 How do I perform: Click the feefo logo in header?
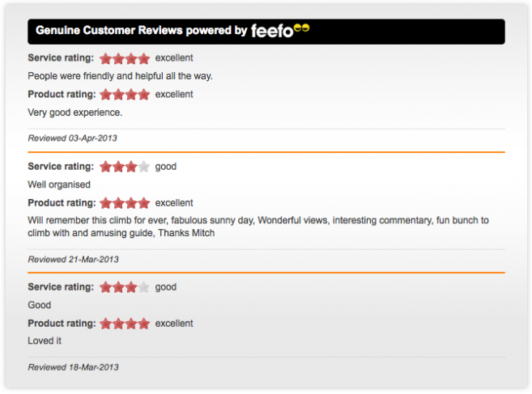[280, 31]
